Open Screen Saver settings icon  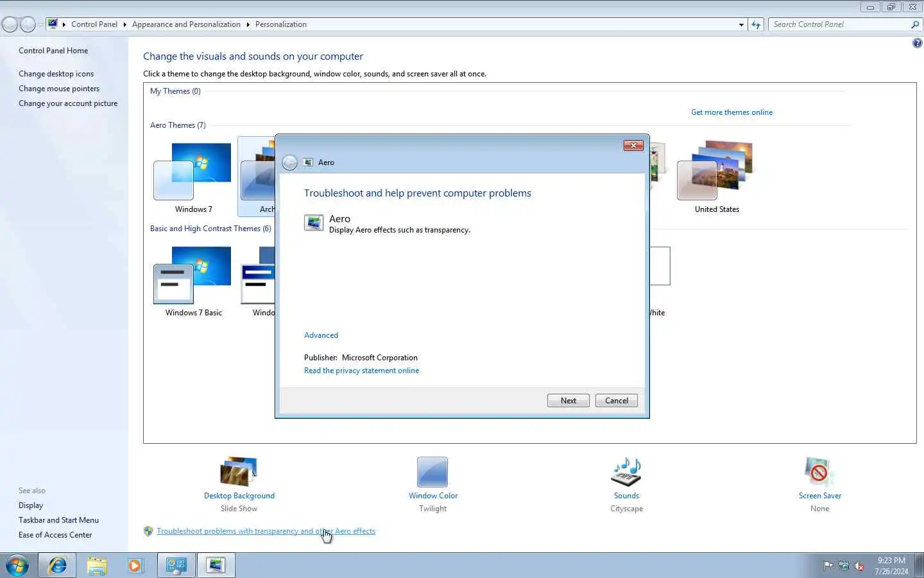click(819, 472)
